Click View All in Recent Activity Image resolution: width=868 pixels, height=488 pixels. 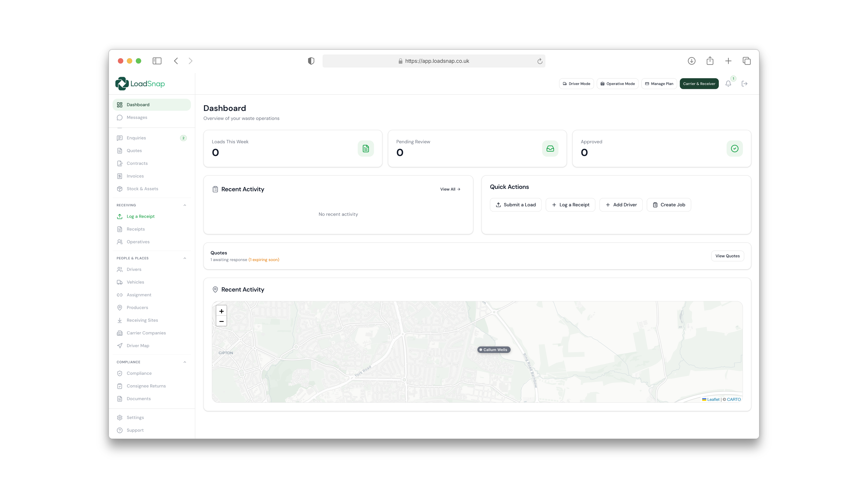[x=450, y=189]
